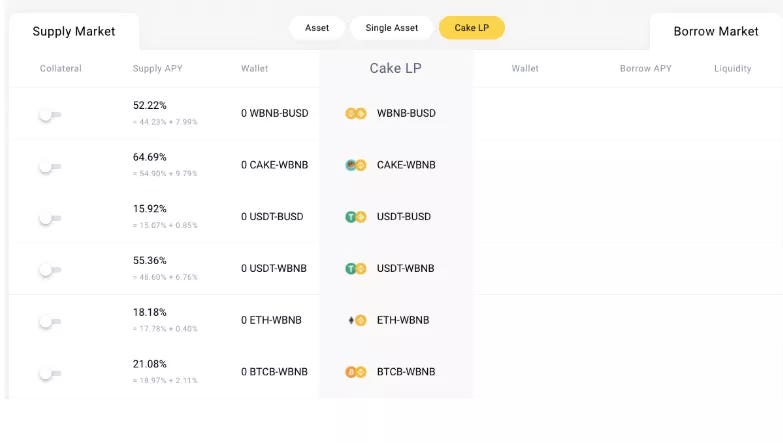Turn on USDT-BUSD collateral toggle

tap(50, 219)
